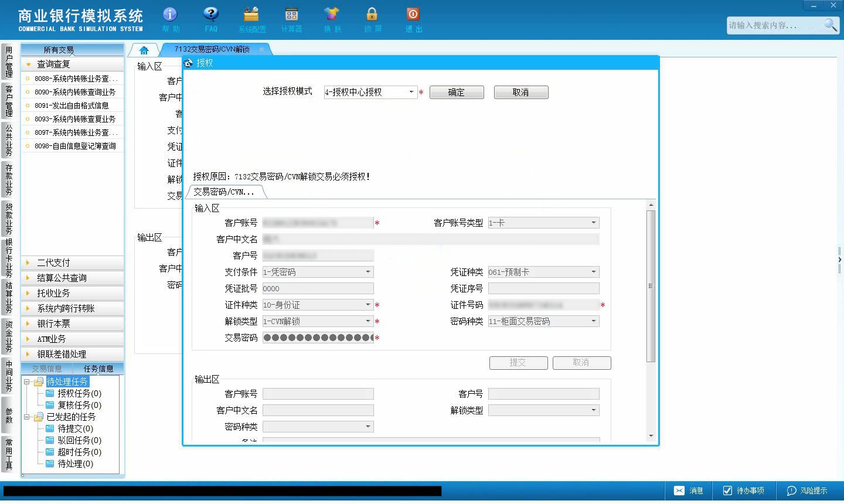Click the dialog vertical scrollbar thumb
Viewport: 844px width, 504px height.
651,285
